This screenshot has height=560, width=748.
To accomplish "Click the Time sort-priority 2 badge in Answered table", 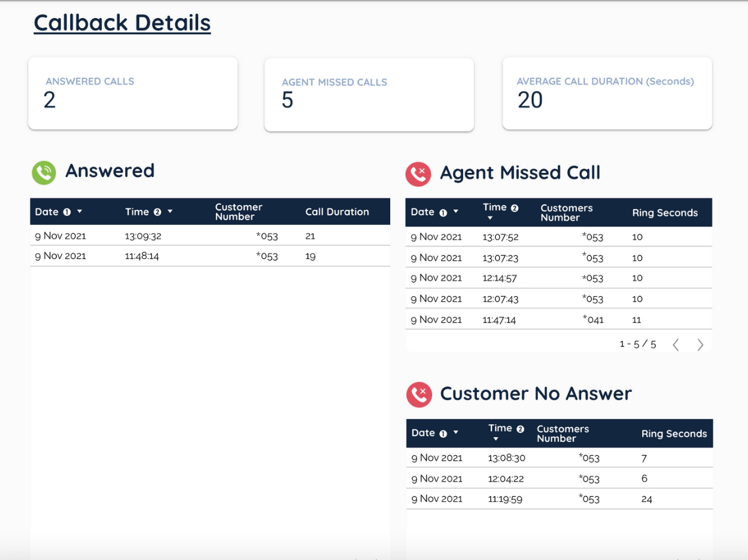I will click(158, 212).
